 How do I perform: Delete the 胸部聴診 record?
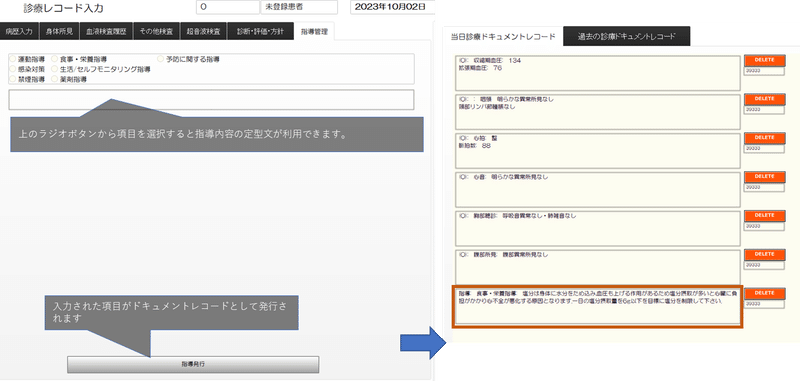click(x=764, y=215)
